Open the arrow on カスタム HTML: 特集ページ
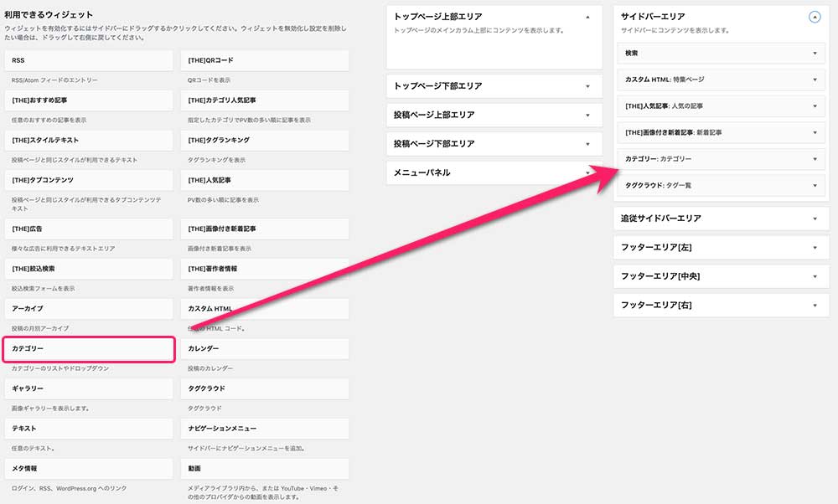Image resolution: width=838 pixels, height=504 pixels. click(x=814, y=80)
